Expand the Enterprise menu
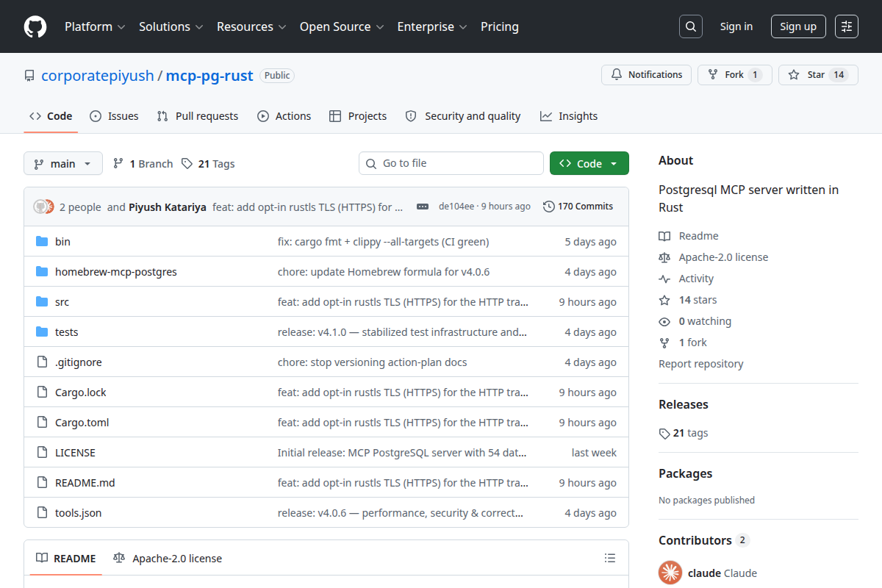Image resolution: width=882 pixels, height=588 pixels. click(x=432, y=26)
